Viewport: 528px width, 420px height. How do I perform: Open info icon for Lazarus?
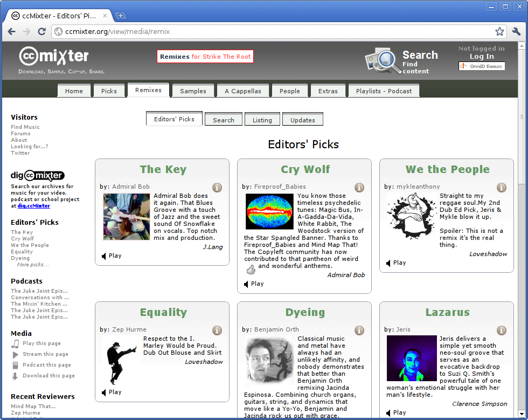pos(502,331)
